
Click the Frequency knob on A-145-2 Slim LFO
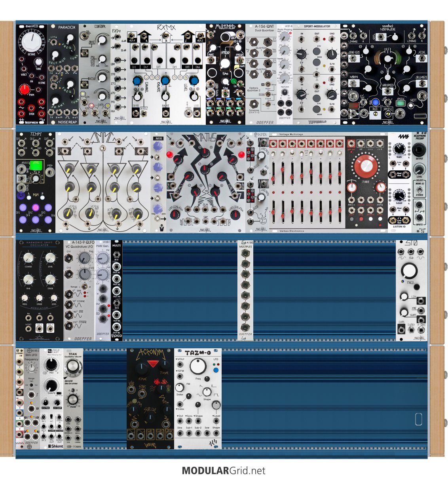pos(31,368)
